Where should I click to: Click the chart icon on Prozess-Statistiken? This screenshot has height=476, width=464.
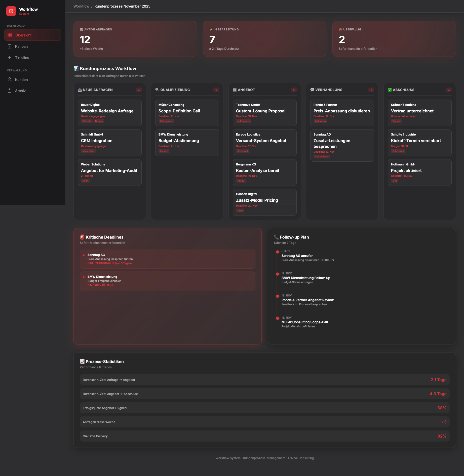click(82, 361)
